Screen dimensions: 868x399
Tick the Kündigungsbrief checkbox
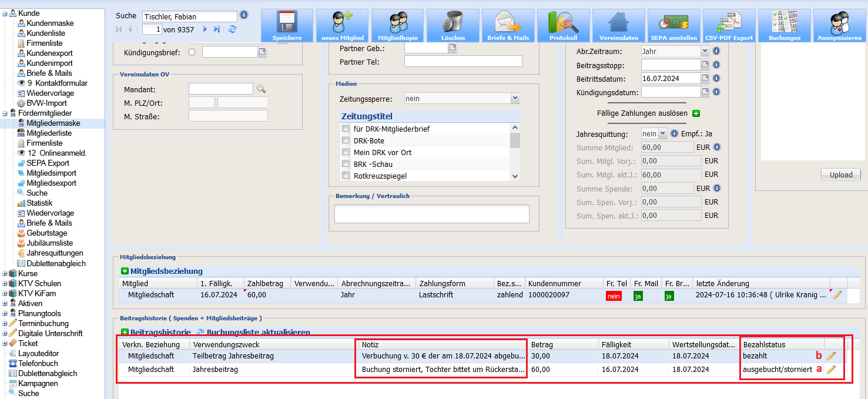[x=192, y=52]
